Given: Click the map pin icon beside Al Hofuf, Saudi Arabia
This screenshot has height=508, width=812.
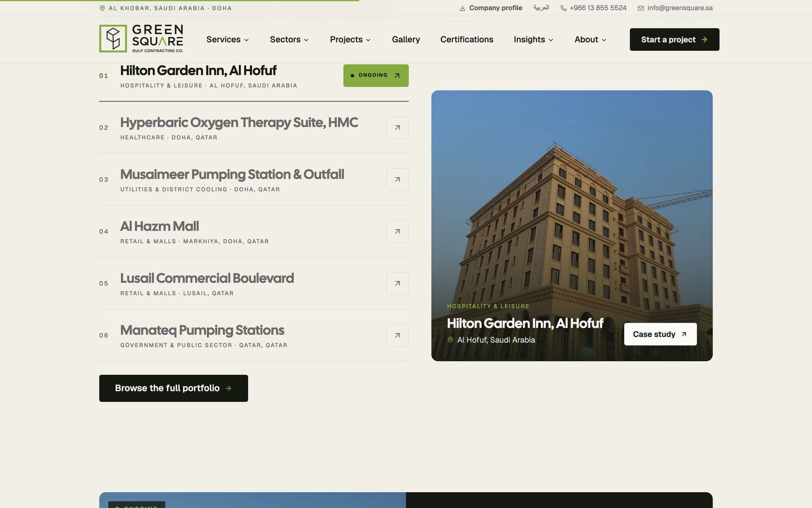Looking at the screenshot, I should (450, 340).
